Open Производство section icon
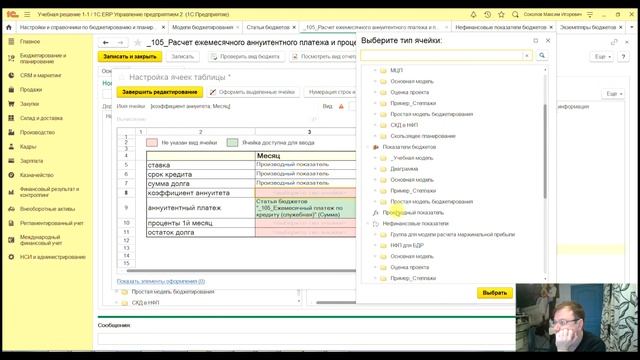The width and height of the screenshot is (640, 360). [11, 132]
